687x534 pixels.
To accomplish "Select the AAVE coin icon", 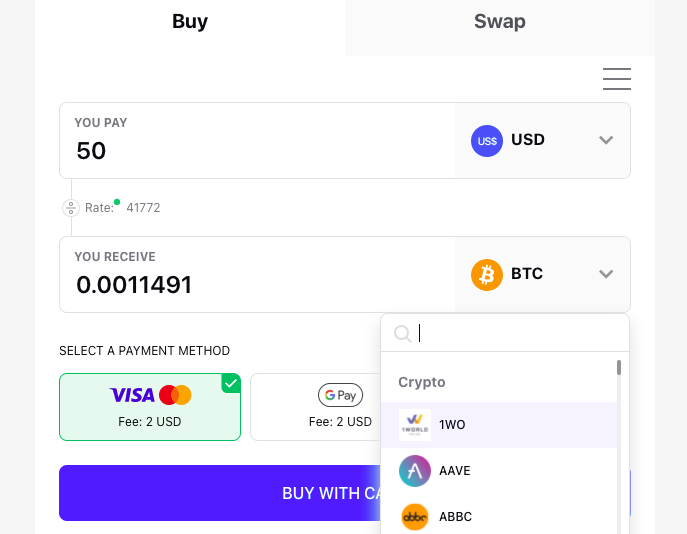I will 415,471.
